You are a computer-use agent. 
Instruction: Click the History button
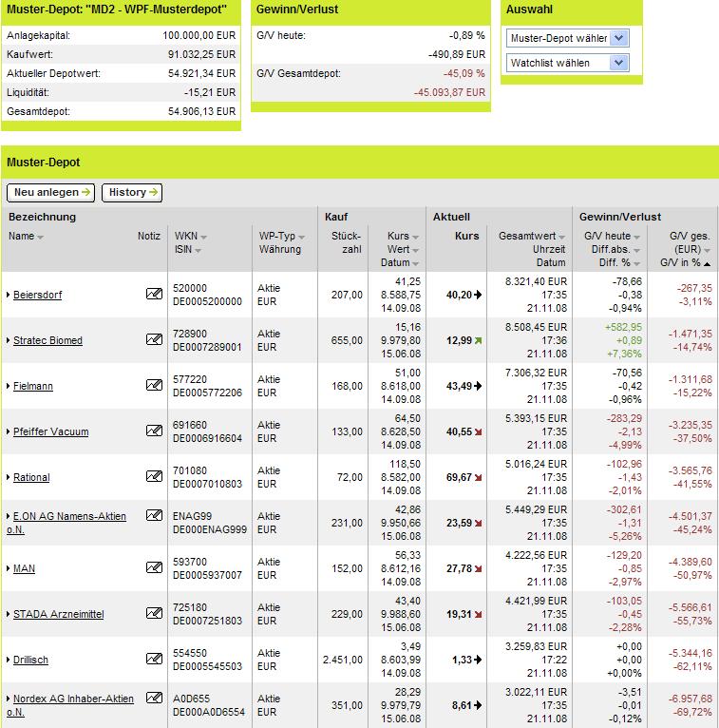coord(132,192)
